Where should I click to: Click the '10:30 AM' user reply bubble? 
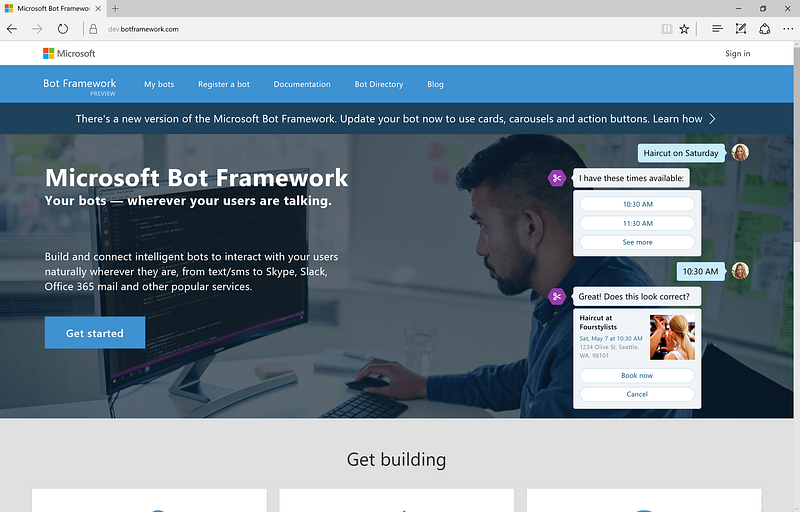click(701, 271)
